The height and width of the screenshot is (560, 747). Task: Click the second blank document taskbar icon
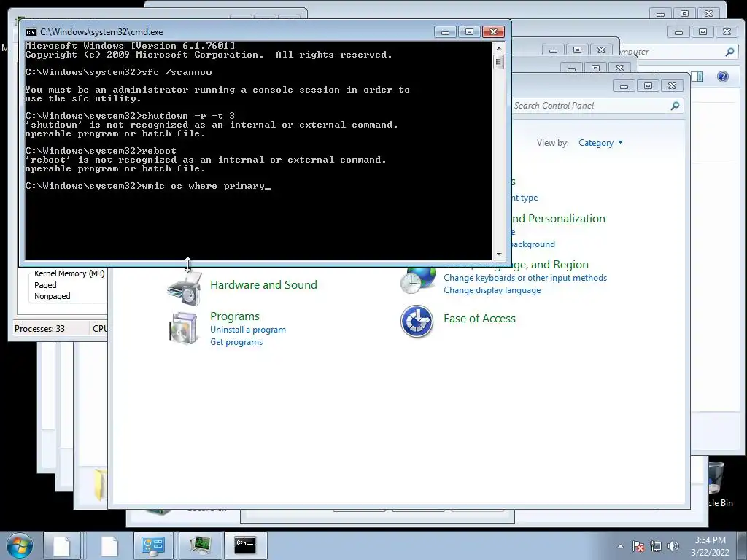(x=109, y=545)
